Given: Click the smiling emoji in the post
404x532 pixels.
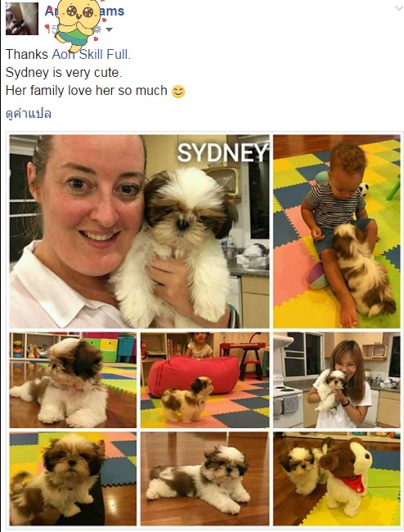Looking at the screenshot, I should pyautogui.click(x=178, y=92).
